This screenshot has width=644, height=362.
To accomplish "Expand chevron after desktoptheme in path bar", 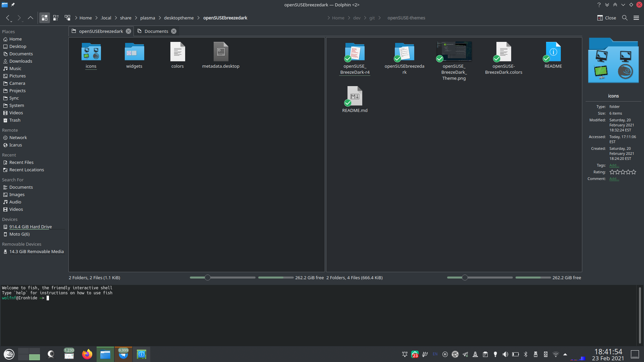I will pyautogui.click(x=199, y=18).
